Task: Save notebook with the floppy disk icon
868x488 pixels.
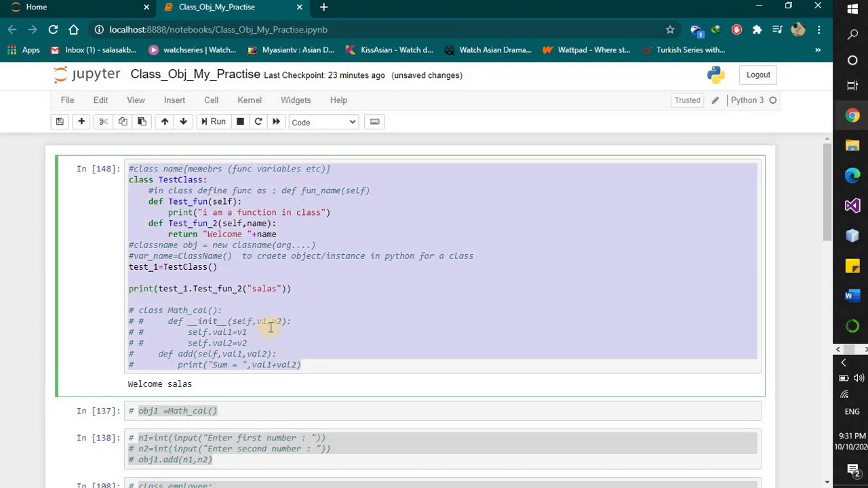Action: (60, 122)
